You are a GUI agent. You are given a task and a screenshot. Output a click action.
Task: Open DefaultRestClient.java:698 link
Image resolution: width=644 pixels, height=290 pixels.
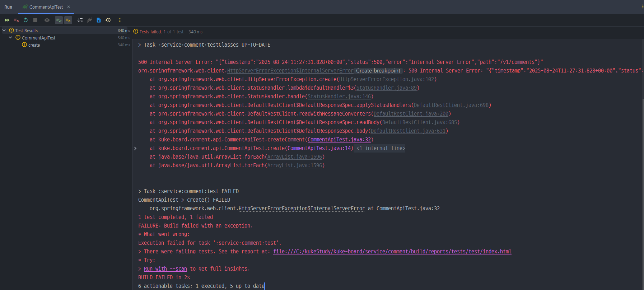pyautogui.click(x=451, y=105)
